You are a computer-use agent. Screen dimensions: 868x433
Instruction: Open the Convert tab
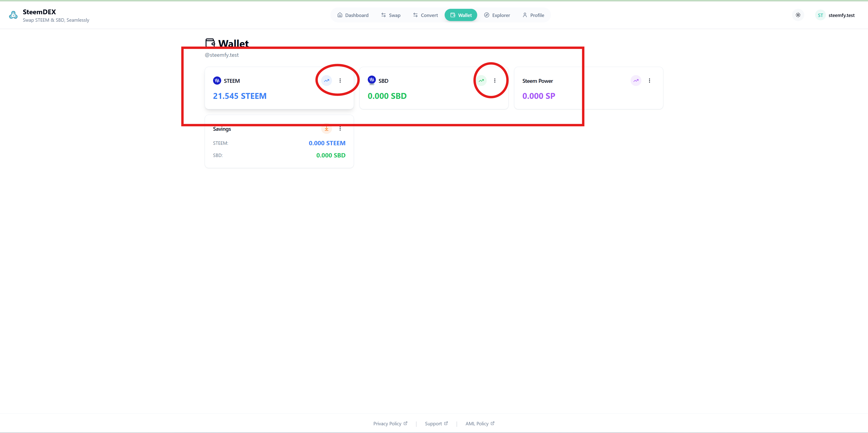[425, 15]
